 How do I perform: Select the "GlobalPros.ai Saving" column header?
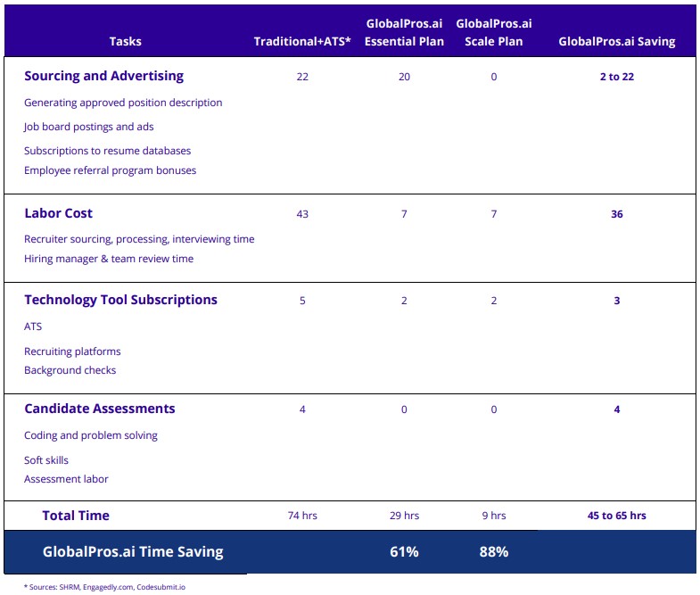(x=616, y=41)
